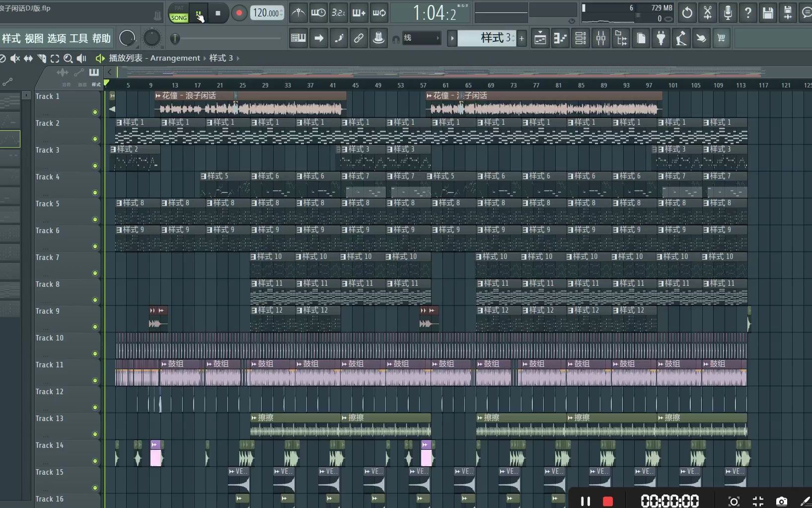Click the microphone one-click recording icon
Viewport: 812px width, 508px height.
[x=728, y=13]
